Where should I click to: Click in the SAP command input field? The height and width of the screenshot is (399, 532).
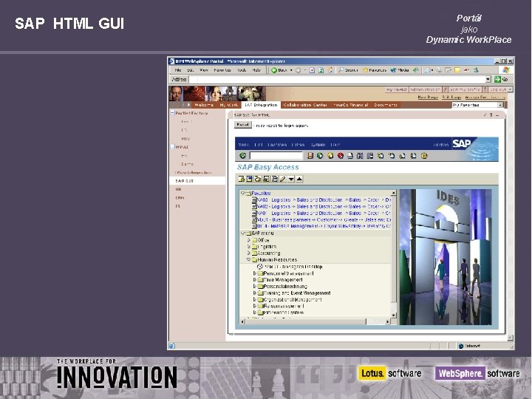point(276,156)
